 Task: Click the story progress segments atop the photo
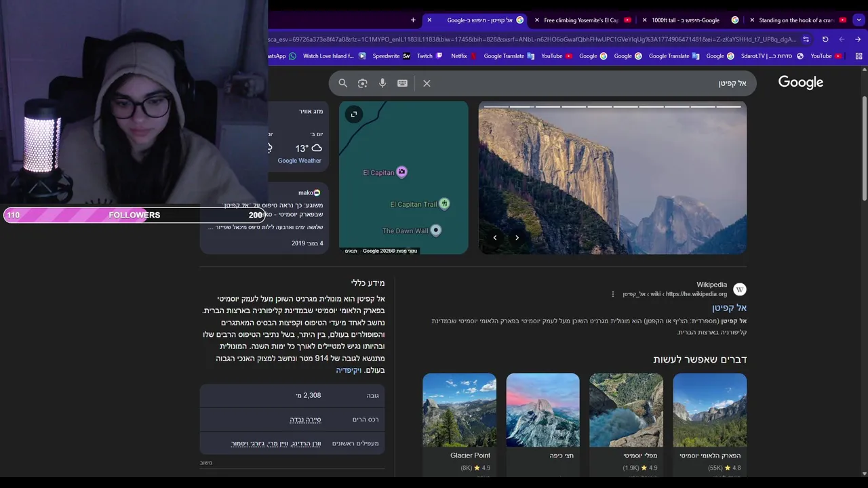(612, 106)
